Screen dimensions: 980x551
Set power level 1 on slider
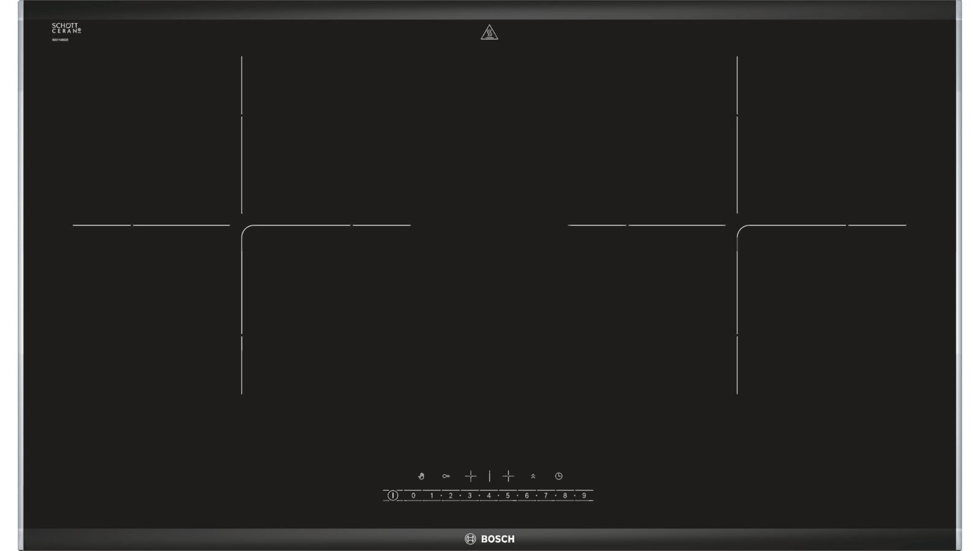tap(432, 495)
